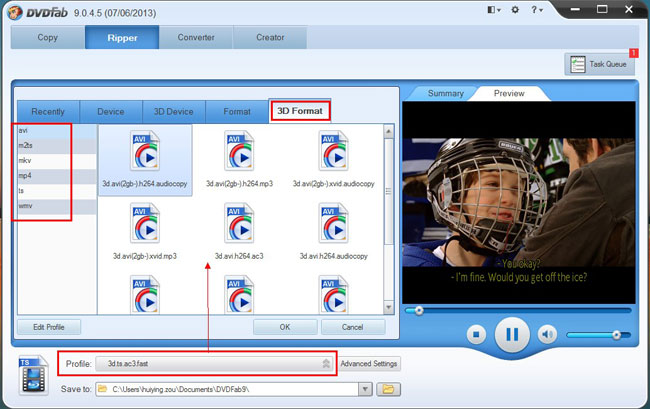Open the Format profiles tab

point(237,111)
